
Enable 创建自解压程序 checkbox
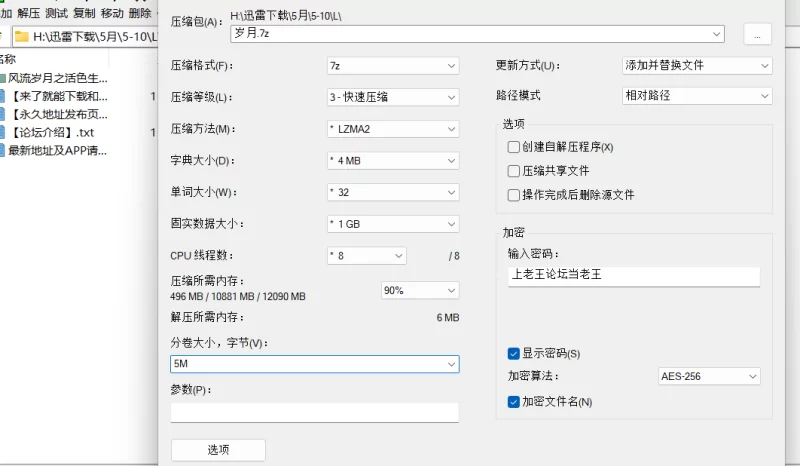(x=514, y=147)
